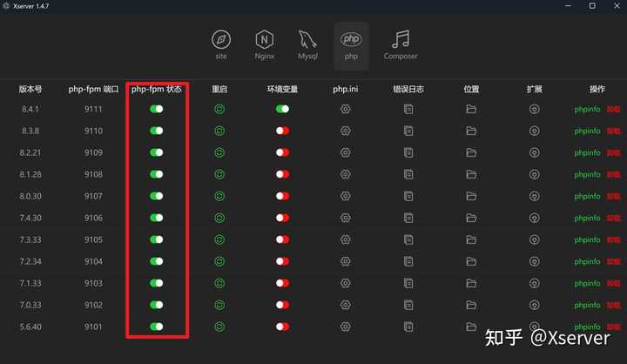627x364 pixels.
Task: Click phpinfo link in row 8.2.21
Action: tap(587, 152)
